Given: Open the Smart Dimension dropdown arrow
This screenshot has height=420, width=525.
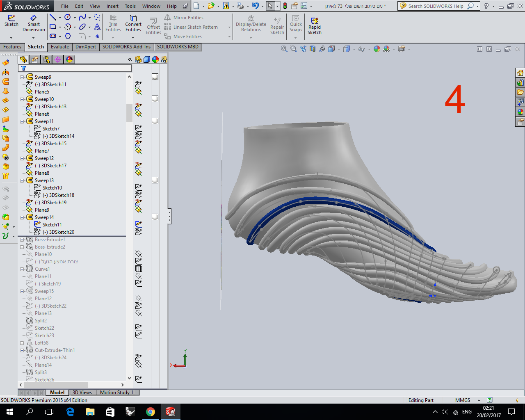Looking at the screenshot, I should (34, 37).
